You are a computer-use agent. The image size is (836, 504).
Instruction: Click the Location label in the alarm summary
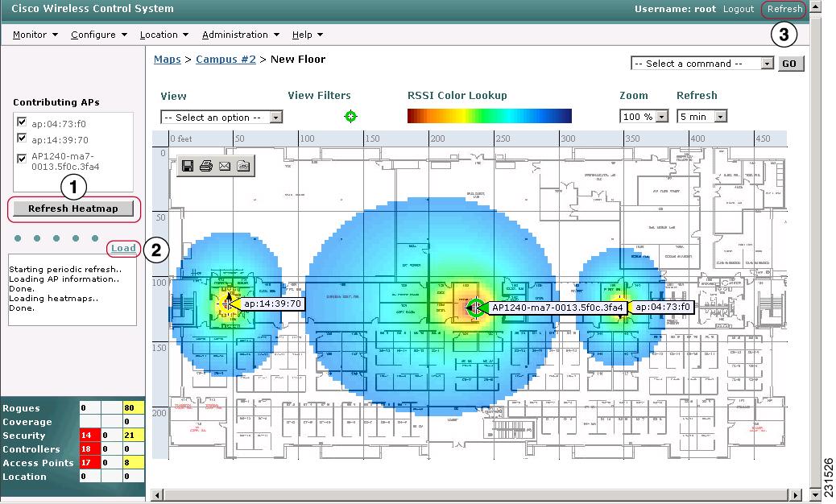click(x=24, y=477)
